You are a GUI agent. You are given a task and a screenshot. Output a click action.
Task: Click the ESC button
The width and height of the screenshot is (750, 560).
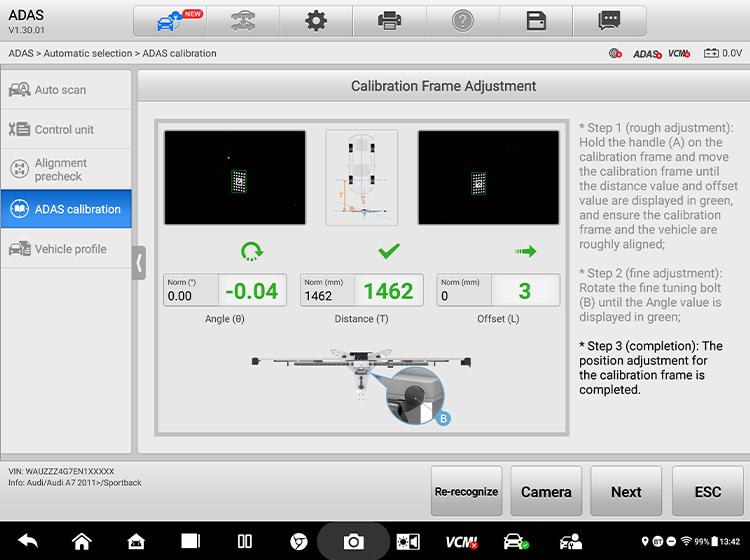[x=708, y=491]
